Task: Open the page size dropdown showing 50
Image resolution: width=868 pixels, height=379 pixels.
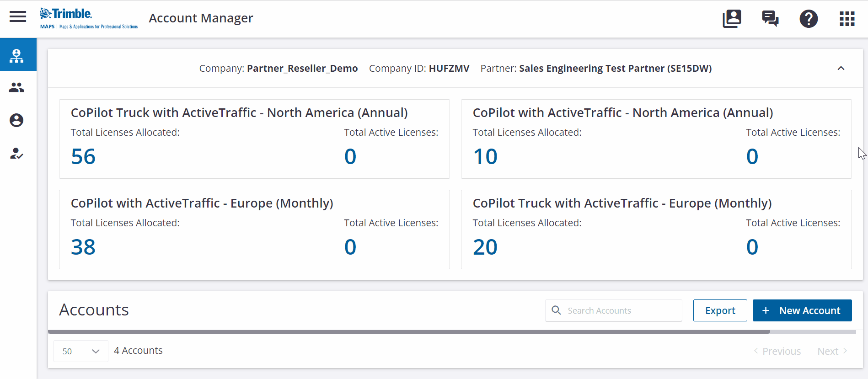Action: point(81,351)
